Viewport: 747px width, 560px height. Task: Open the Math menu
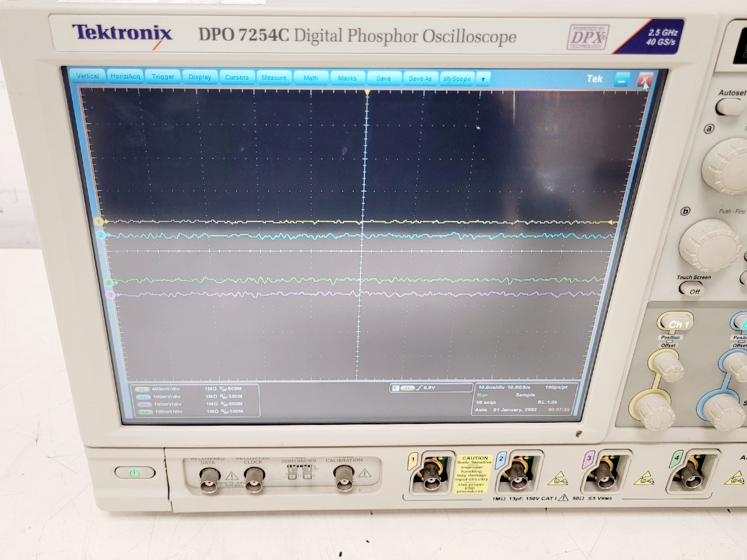tap(310, 78)
